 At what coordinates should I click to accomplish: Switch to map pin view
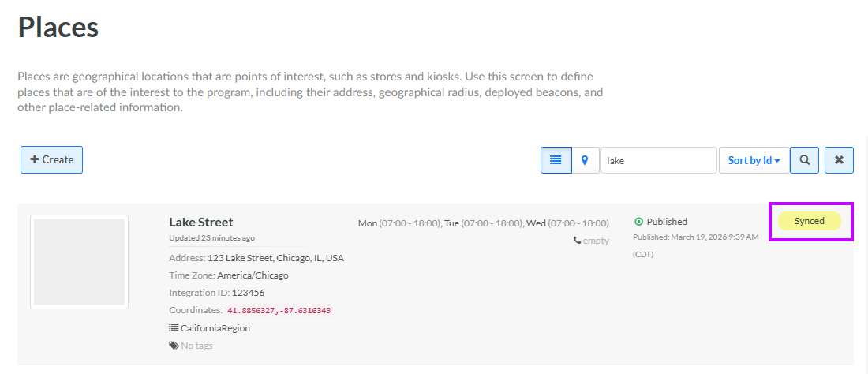coord(585,160)
